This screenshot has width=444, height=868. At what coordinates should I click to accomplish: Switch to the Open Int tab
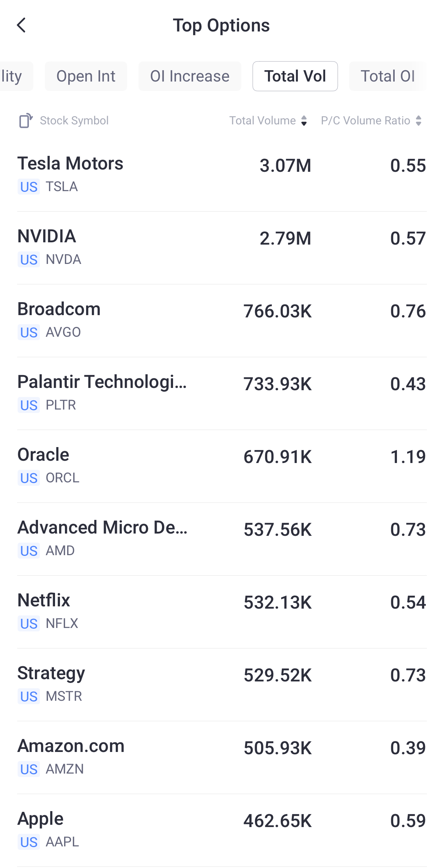tap(86, 76)
